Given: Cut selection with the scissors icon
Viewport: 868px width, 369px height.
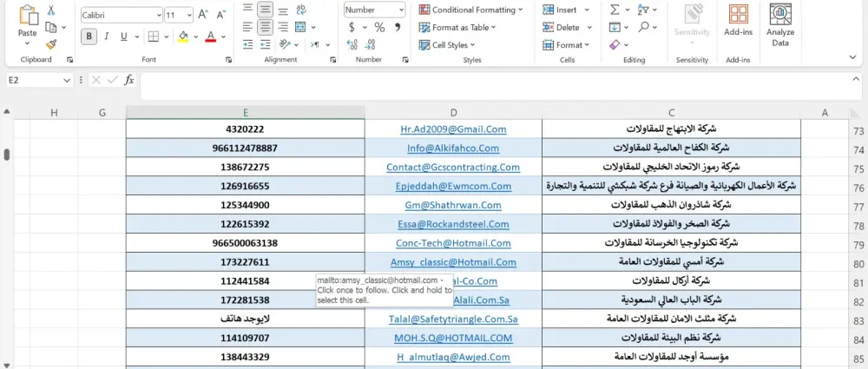Looking at the screenshot, I should [51, 10].
